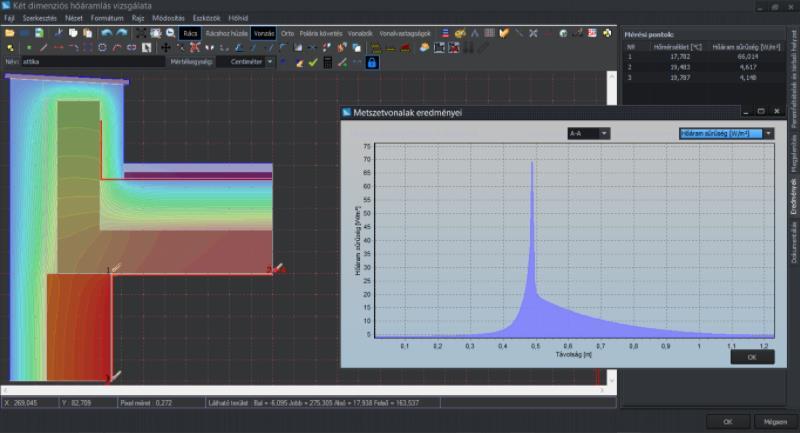Image resolution: width=800 pixels, height=433 pixels.
Task: Click the blue padlock lock icon
Action: coord(372,63)
